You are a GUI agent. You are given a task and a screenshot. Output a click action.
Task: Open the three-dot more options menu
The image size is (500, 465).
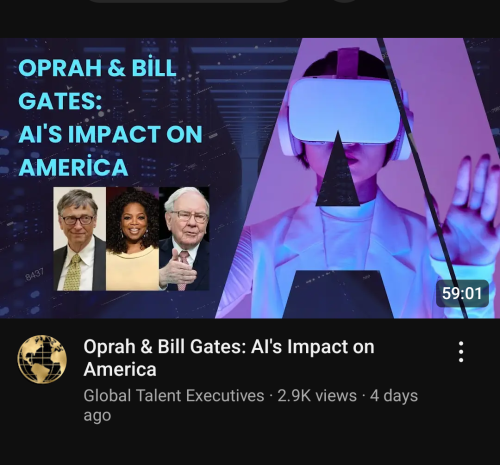461,352
